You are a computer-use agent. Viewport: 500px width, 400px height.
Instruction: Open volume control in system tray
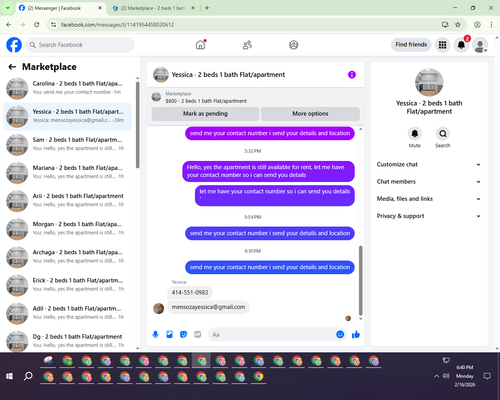click(446, 376)
